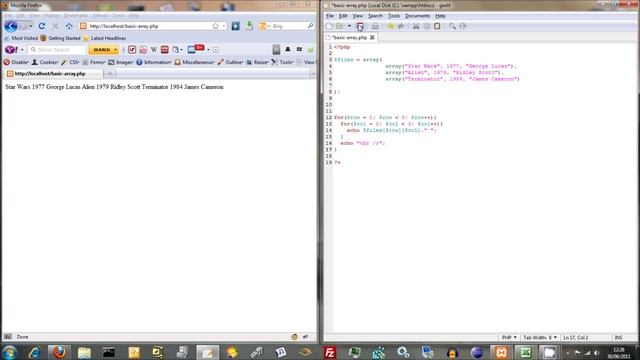
Task: Go to Firefox home page icon
Action: (x=69, y=26)
